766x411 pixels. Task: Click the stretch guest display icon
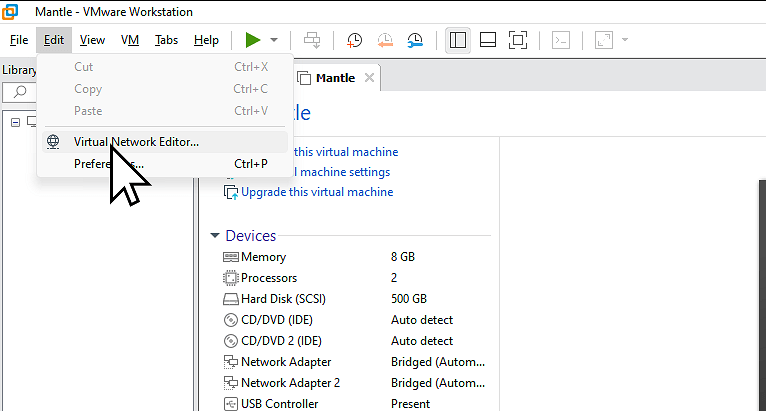point(604,40)
